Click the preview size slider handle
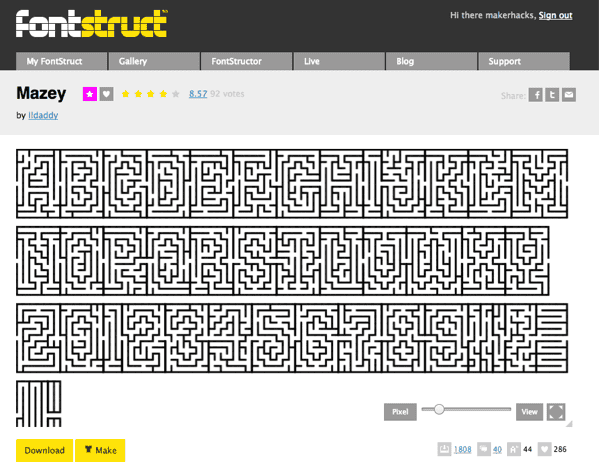 [439, 409]
